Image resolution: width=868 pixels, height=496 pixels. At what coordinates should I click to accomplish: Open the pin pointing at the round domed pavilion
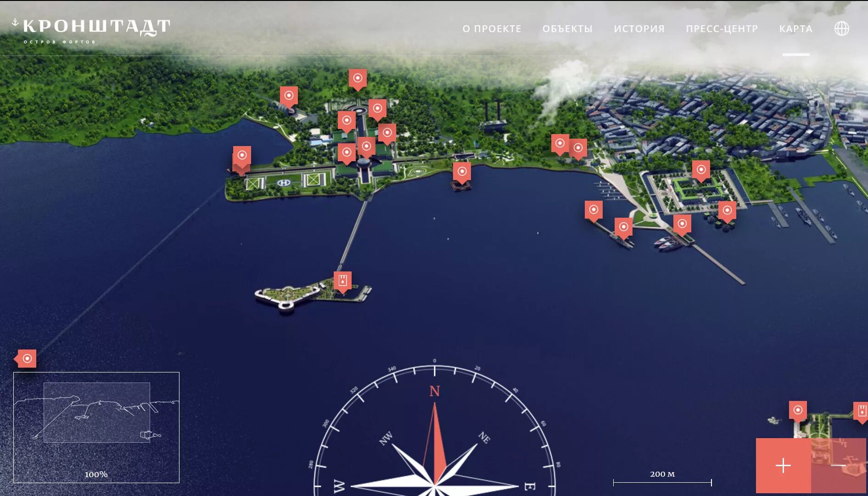pos(366,147)
